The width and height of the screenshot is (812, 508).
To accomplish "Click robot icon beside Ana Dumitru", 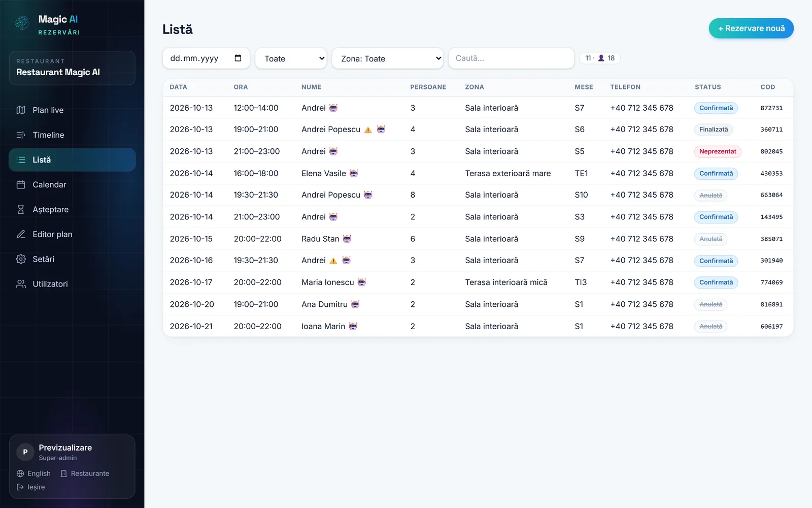I will [355, 304].
